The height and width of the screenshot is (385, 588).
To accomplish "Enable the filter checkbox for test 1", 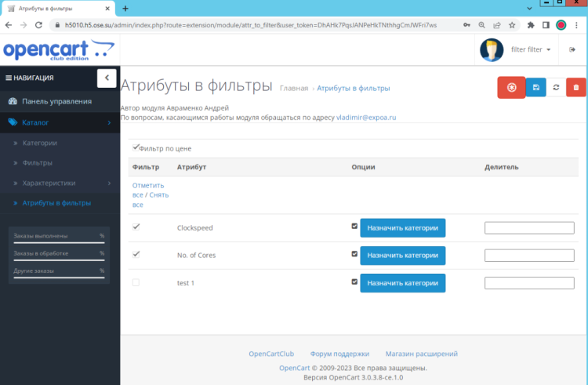I will (136, 282).
